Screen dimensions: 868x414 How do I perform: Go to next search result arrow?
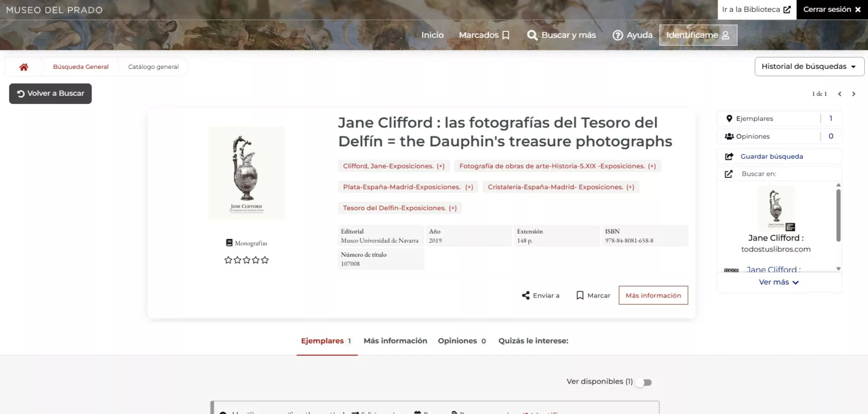(853, 94)
